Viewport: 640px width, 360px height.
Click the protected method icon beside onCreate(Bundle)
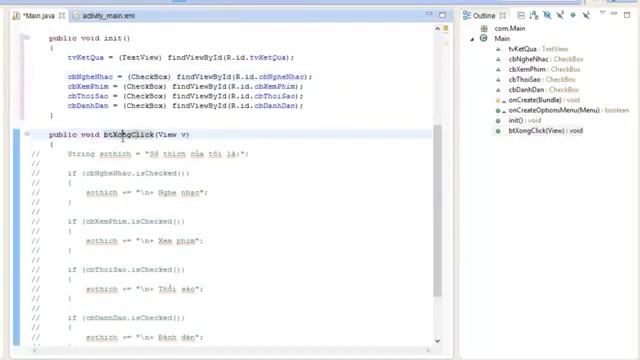498,100
